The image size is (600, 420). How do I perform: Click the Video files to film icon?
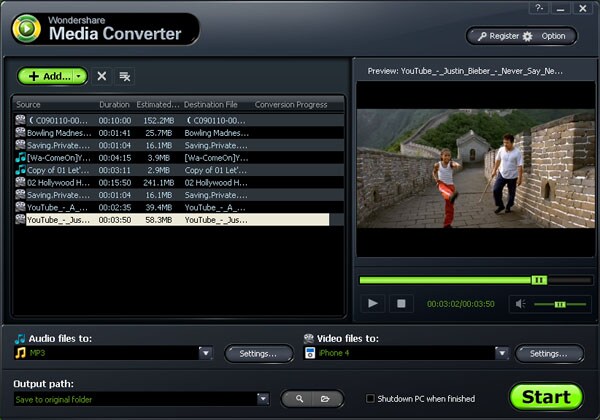(308, 339)
